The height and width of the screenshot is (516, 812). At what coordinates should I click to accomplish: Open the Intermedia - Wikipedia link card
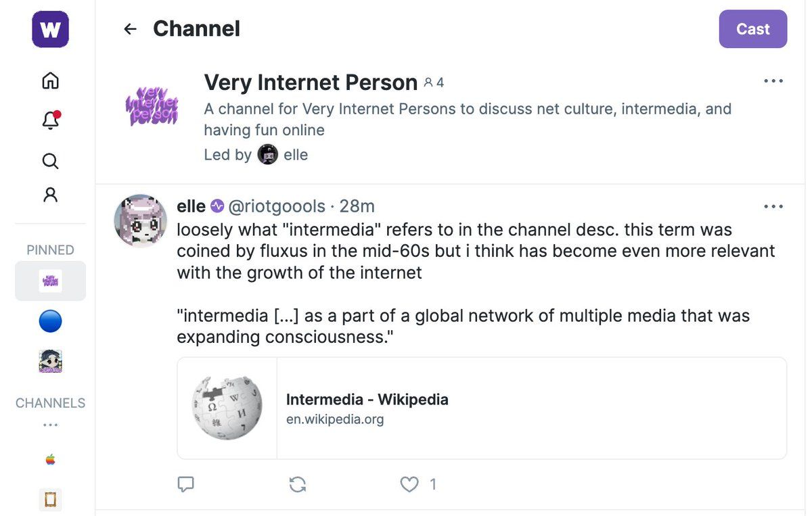point(481,408)
